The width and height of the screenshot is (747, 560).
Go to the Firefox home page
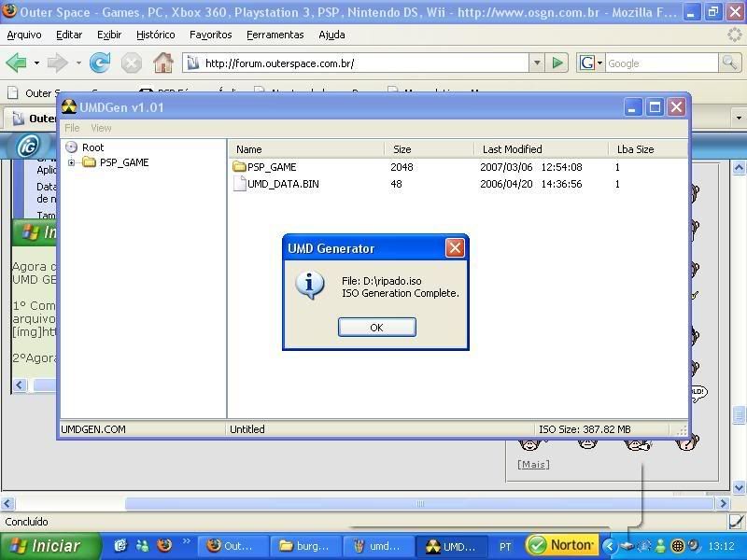(162, 63)
